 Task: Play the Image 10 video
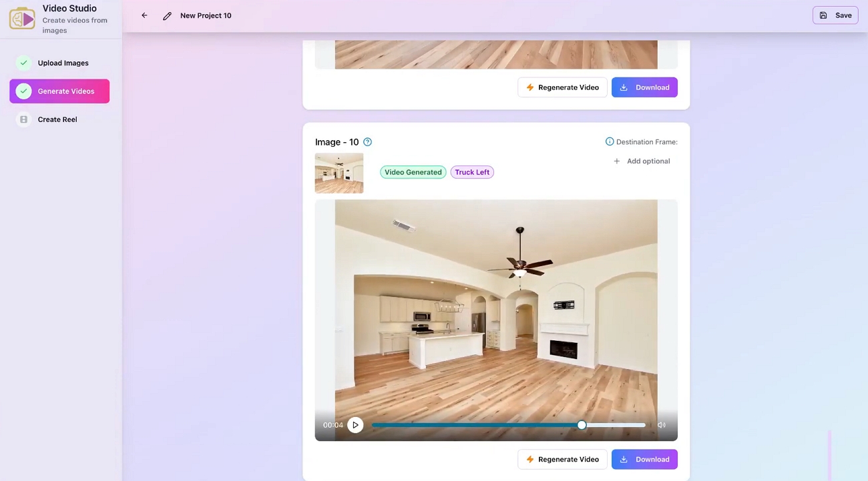[355, 425]
